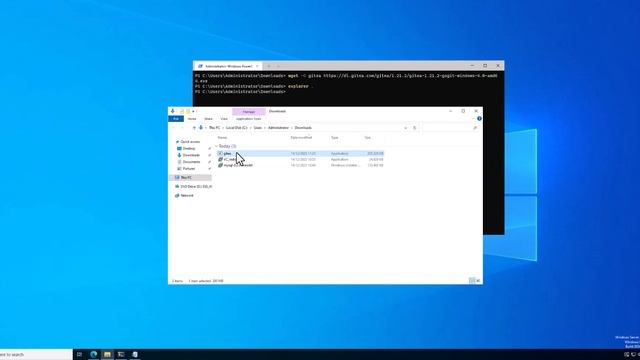Viewport: 640px width, 360px height.
Task: Open the terminal icon on taskbar
Action: (121, 354)
